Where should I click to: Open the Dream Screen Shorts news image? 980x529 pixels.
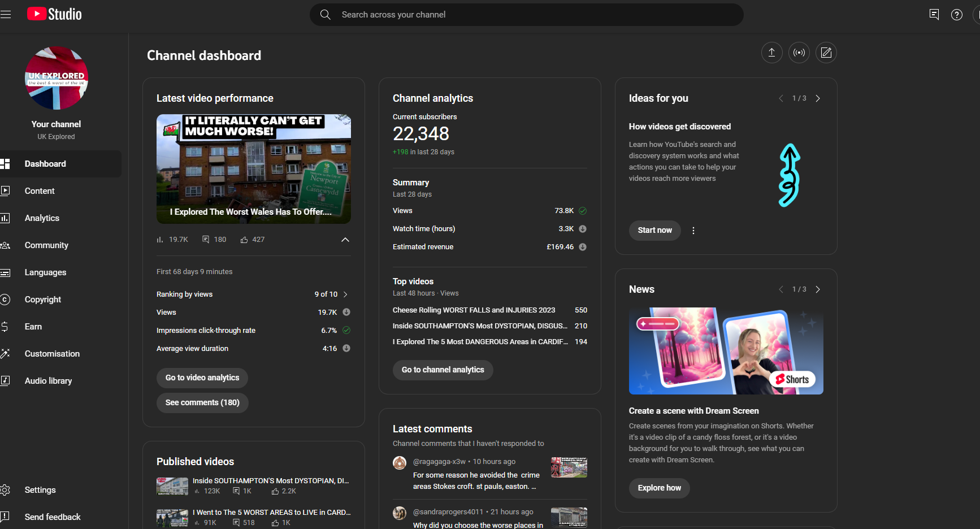726,351
